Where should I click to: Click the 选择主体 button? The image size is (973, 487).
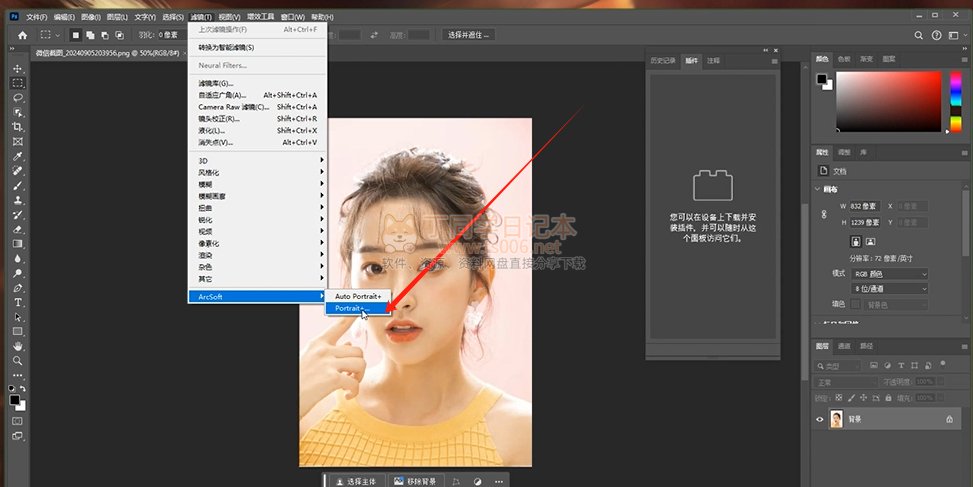click(355, 481)
